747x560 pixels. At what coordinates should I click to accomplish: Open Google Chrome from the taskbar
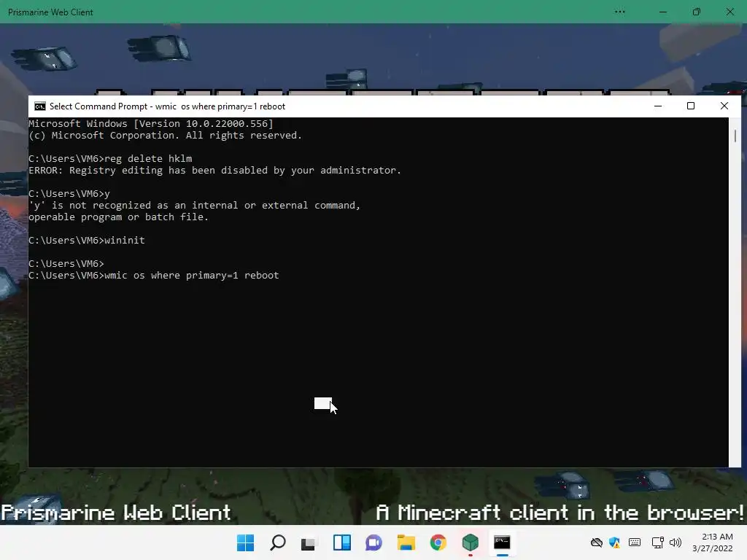coord(438,542)
